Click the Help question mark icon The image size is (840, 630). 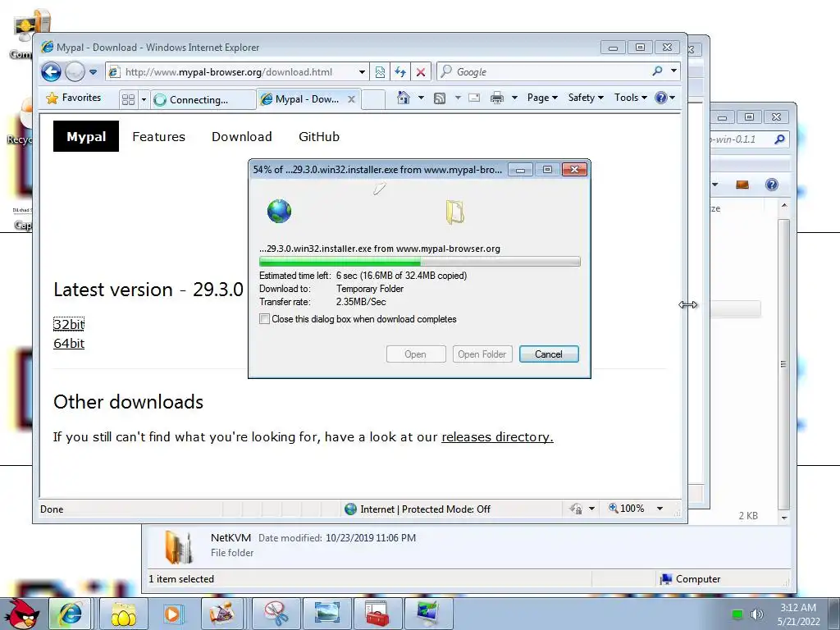click(661, 98)
